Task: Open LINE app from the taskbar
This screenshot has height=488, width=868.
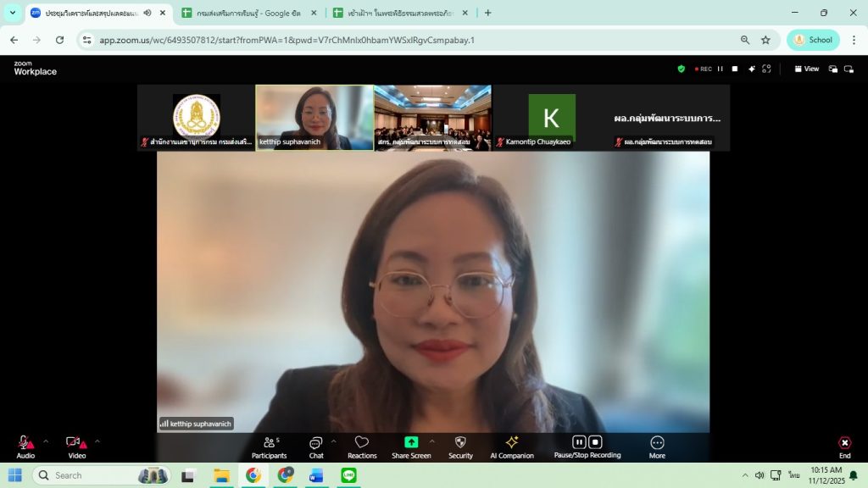Action: pyautogui.click(x=348, y=475)
